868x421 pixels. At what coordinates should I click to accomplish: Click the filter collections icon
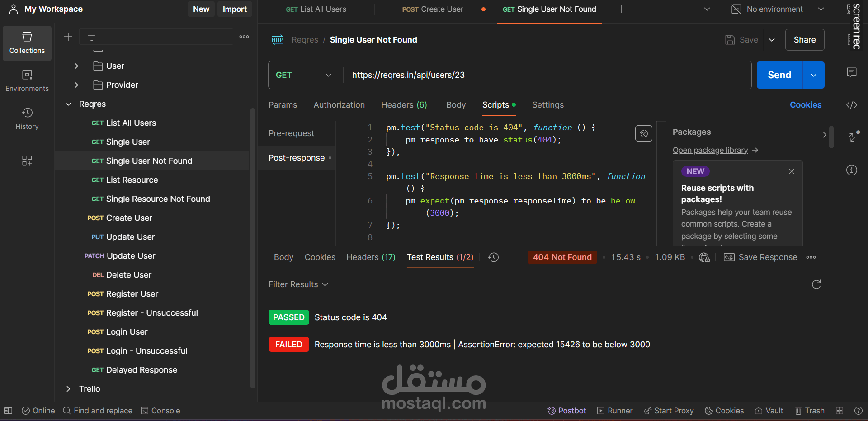coord(92,37)
